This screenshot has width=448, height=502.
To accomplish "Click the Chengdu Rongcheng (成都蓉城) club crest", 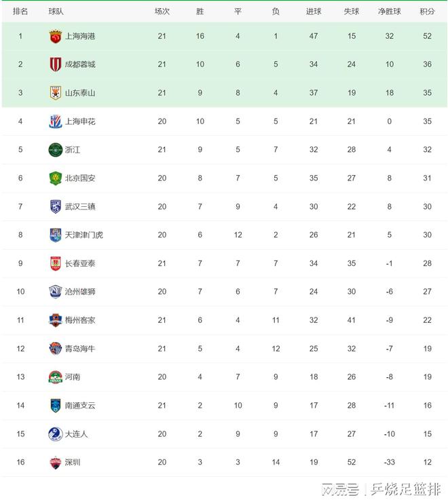I will tap(55, 64).
